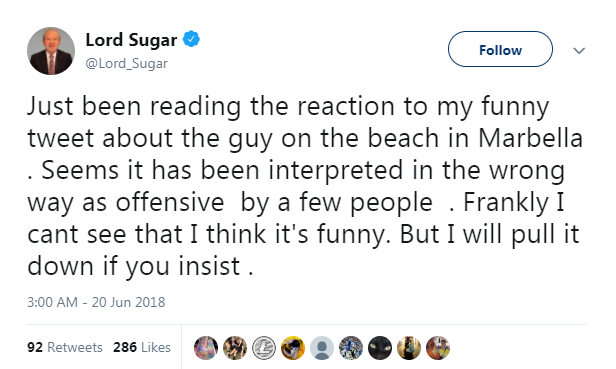Screen dimensions: 616x369
Task: View the 92 Retweets list
Action: coord(65,347)
